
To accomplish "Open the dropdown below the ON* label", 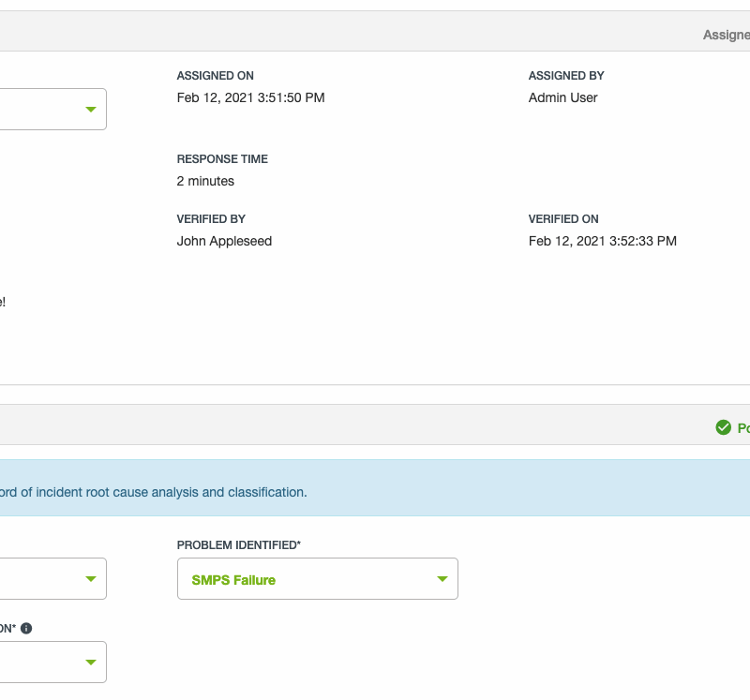I will pyautogui.click(x=53, y=662).
